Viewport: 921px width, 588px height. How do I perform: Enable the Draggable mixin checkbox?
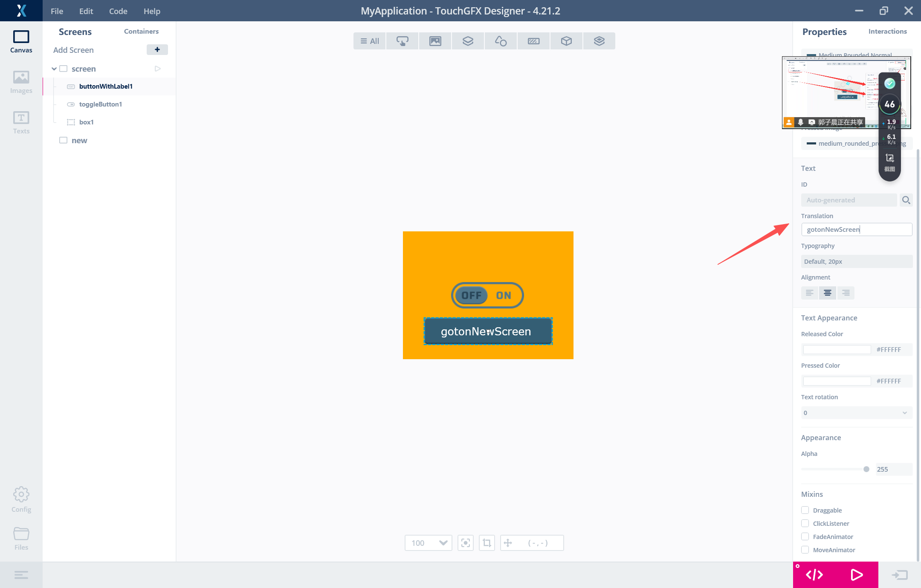click(x=805, y=510)
